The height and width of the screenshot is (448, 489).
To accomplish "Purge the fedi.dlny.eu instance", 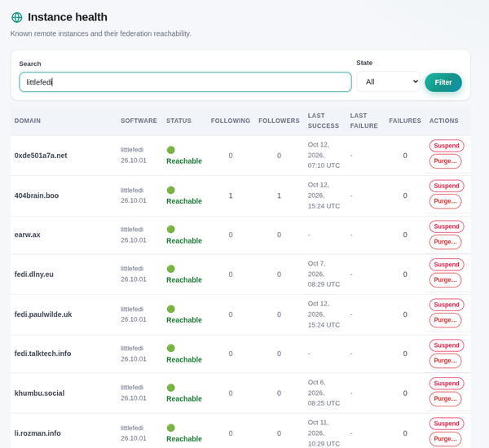I will click(445, 280).
